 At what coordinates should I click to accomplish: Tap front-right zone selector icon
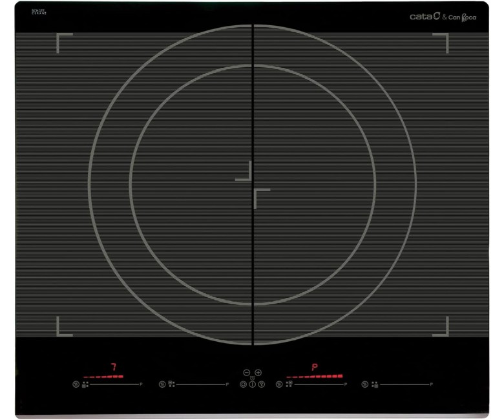click(x=375, y=384)
